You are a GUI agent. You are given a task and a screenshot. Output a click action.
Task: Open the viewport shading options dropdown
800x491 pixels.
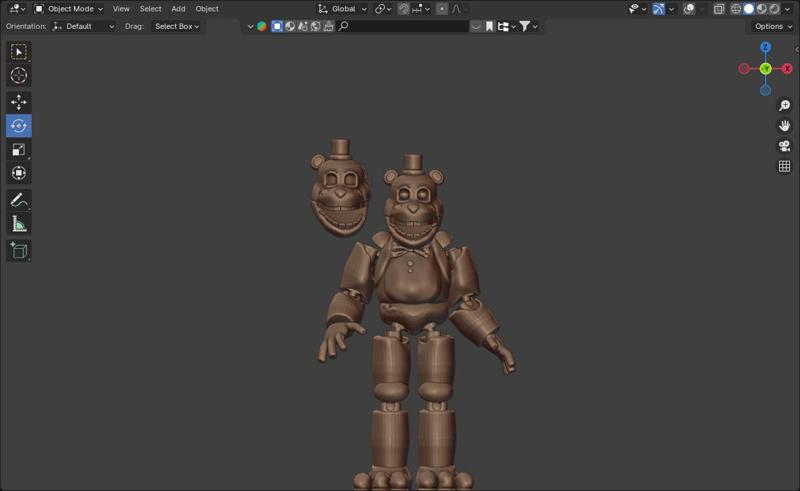click(788, 9)
